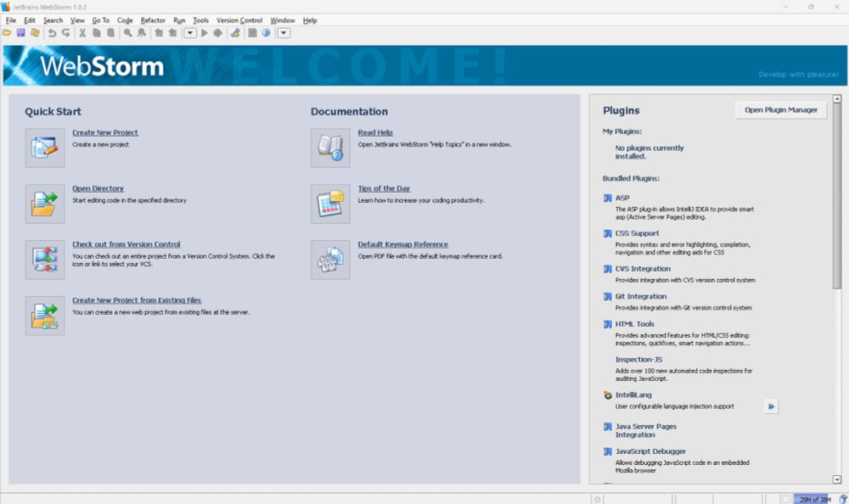
Task: Click the Check out from Version Control link
Action: [x=127, y=244]
